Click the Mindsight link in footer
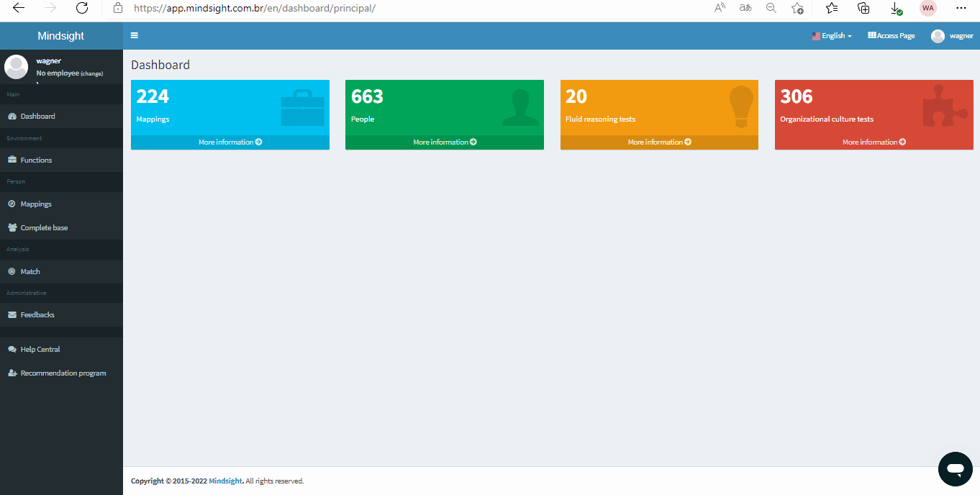This screenshot has height=495, width=980. [x=225, y=481]
